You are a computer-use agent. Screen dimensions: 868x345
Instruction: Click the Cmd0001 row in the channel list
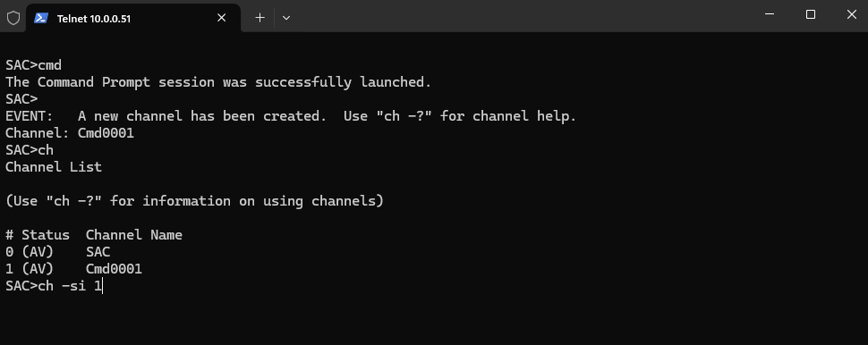coord(73,269)
